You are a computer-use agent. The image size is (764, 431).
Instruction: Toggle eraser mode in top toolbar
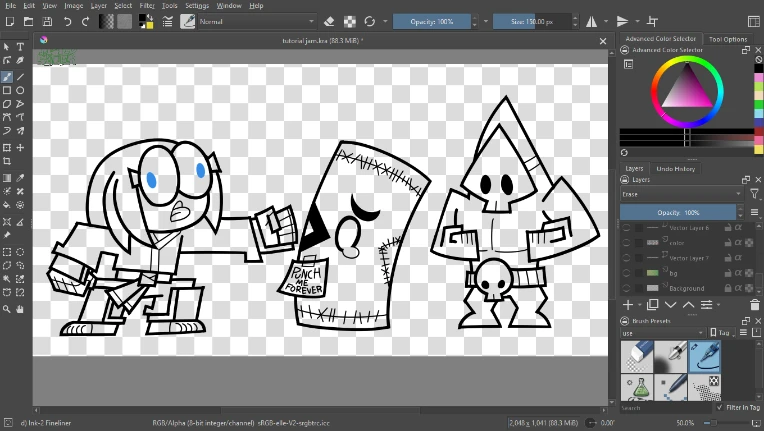pyautogui.click(x=331, y=20)
